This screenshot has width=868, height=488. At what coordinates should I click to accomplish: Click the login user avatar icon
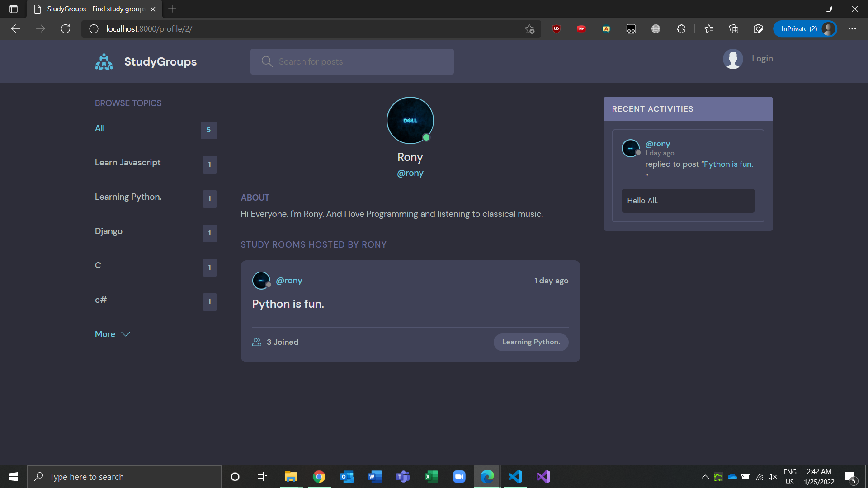[733, 59]
